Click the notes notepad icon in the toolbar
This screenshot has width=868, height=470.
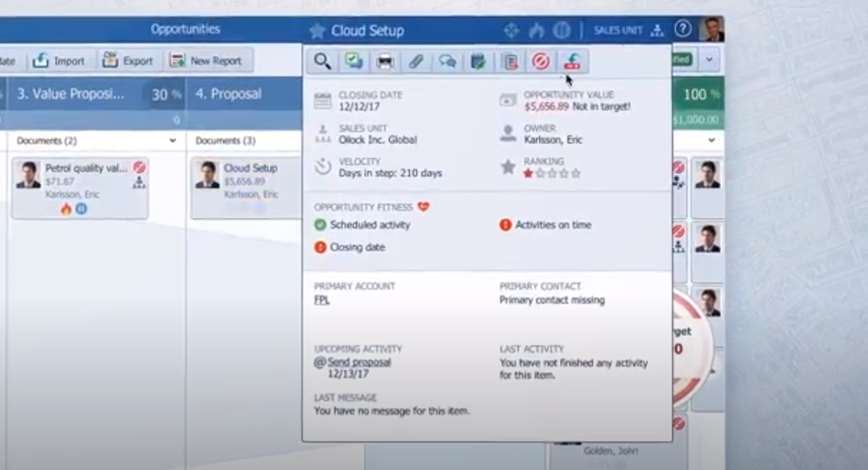477,61
